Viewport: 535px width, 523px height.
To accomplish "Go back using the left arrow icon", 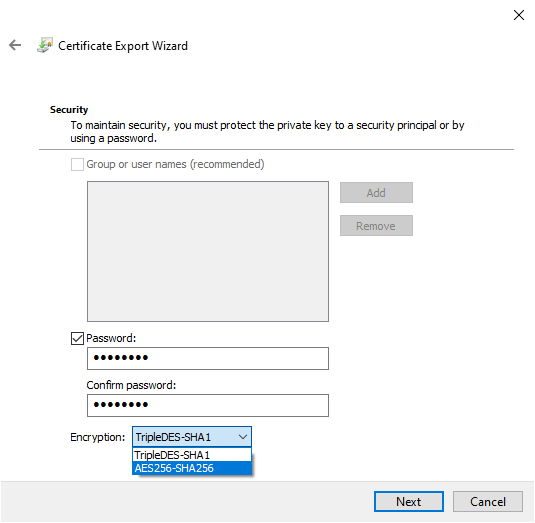I will [15, 45].
